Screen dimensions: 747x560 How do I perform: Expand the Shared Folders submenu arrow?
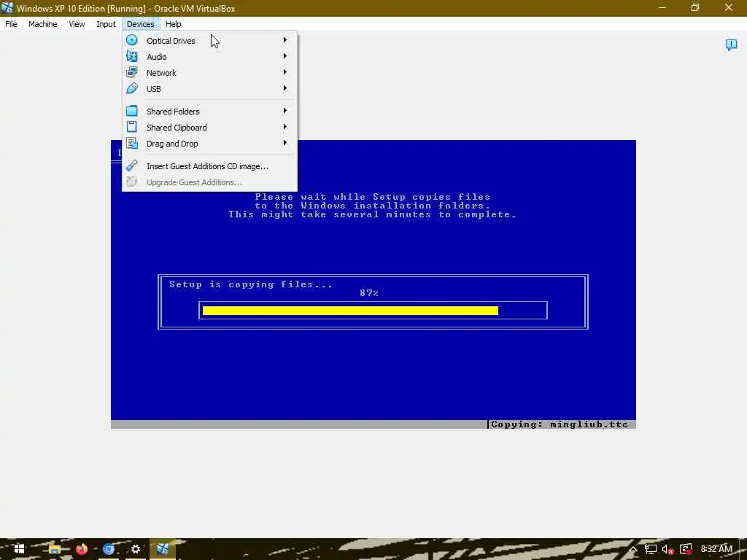pyautogui.click(x=285, y=111)
